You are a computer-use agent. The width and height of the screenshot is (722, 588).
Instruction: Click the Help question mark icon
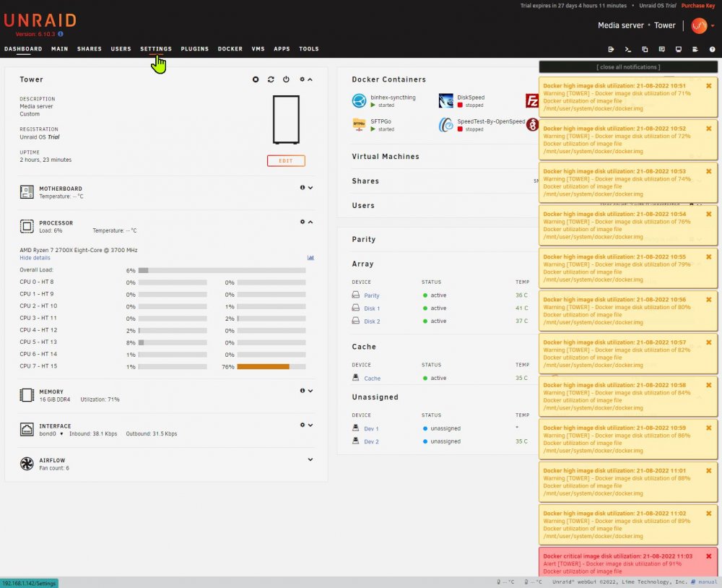(713, 49)
